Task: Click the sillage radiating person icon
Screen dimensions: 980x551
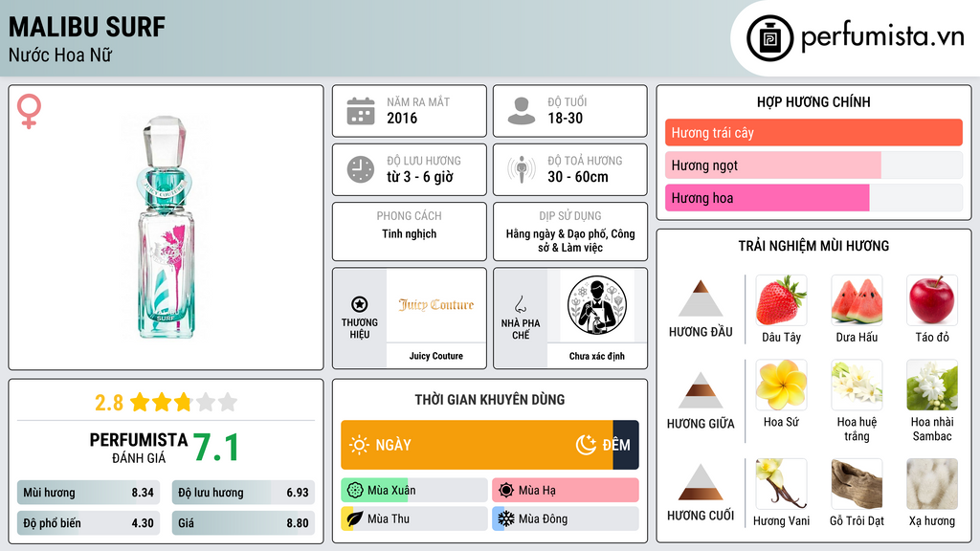Action: point(522,169)
